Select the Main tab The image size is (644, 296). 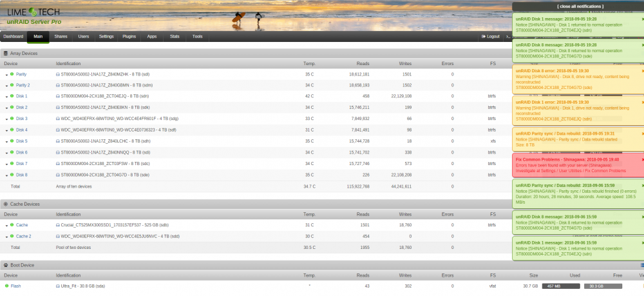[38, 37]
